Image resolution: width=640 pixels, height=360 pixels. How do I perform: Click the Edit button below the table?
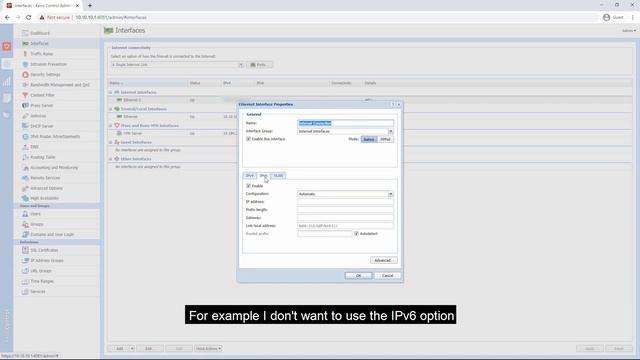(x=149, y=349)
